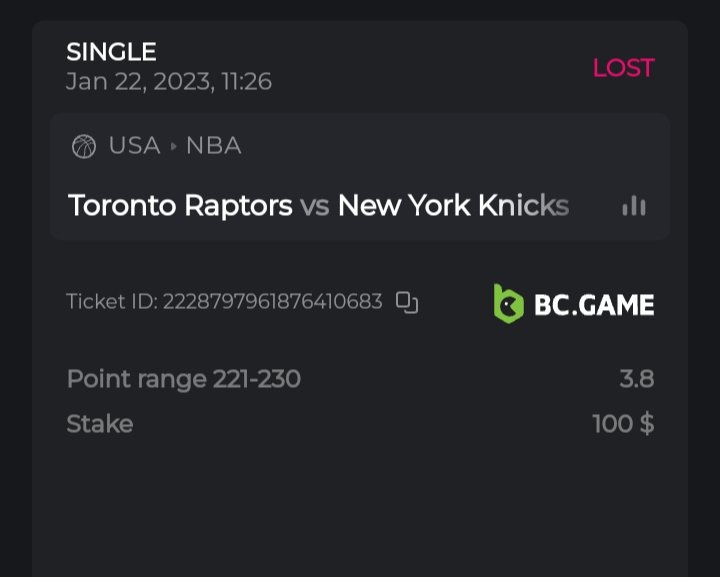Click the Stake label

99,424
